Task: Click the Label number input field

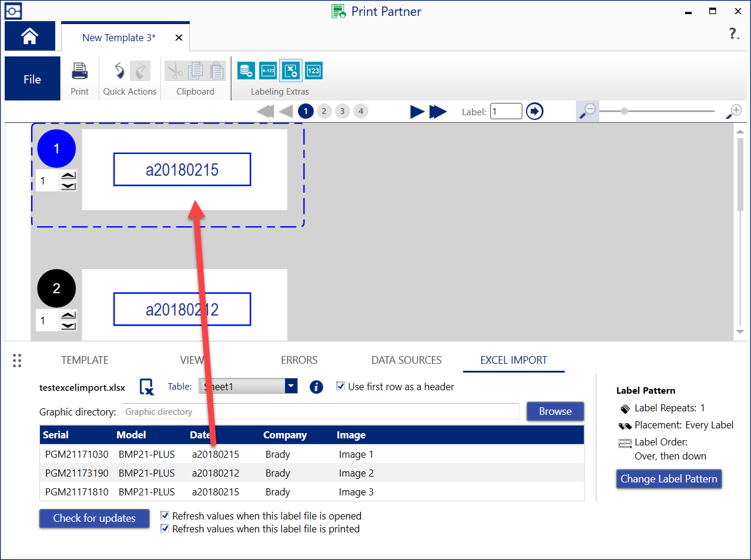Action: [x=506, y=111]
